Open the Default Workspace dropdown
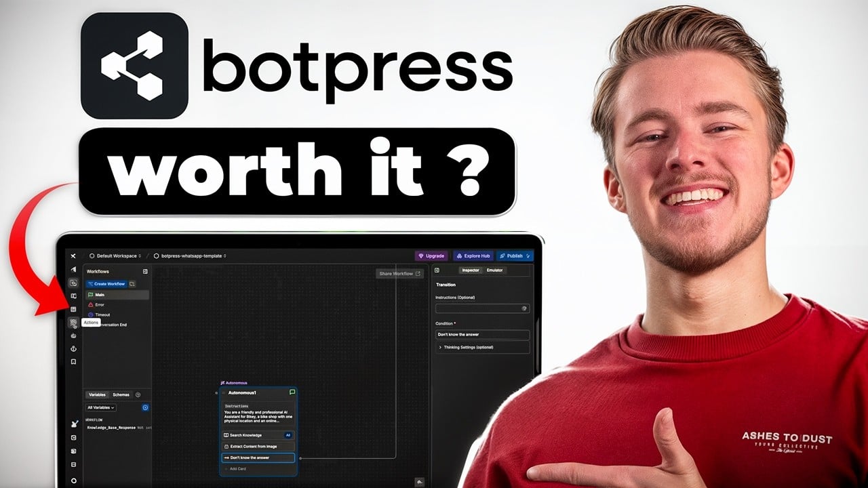This screenshot has width=868, height=488. point(115,256)
